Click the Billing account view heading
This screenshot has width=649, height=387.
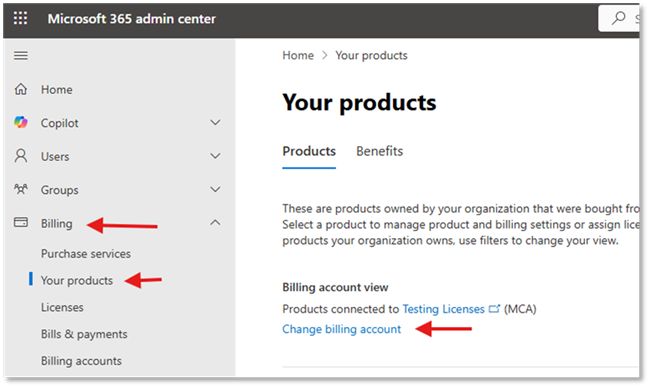point(335,287)
